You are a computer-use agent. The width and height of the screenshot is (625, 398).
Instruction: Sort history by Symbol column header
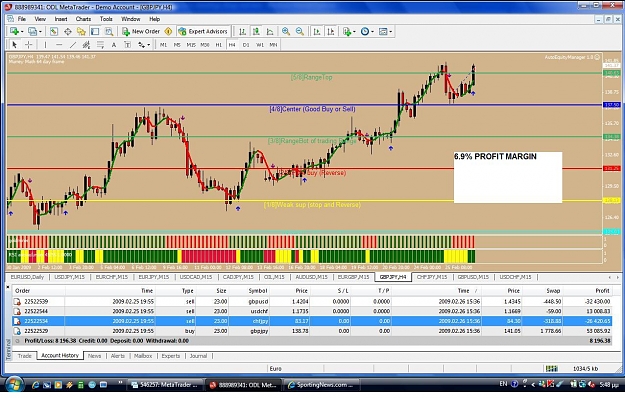(x=257, y=291)
